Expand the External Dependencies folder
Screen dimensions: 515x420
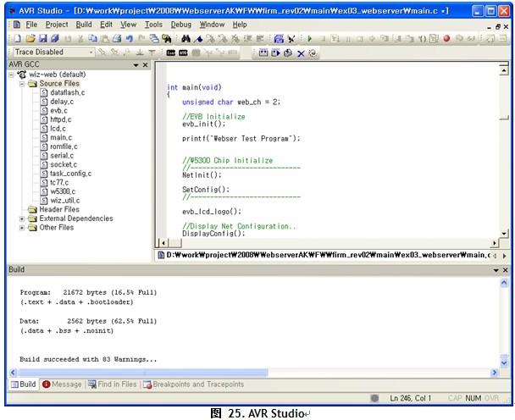(x=22, y=218)
